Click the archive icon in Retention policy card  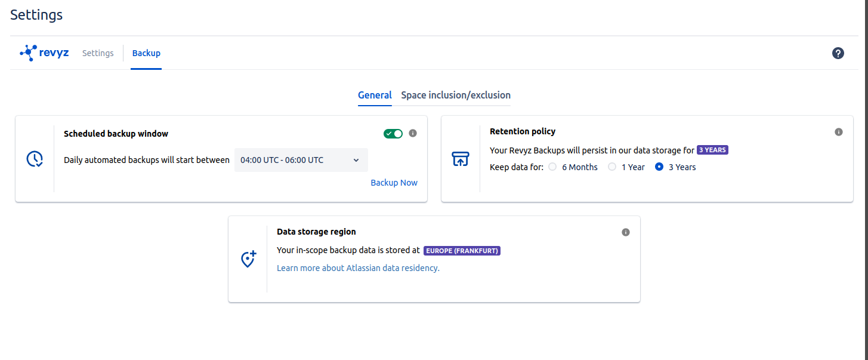(x=461, y=159)
